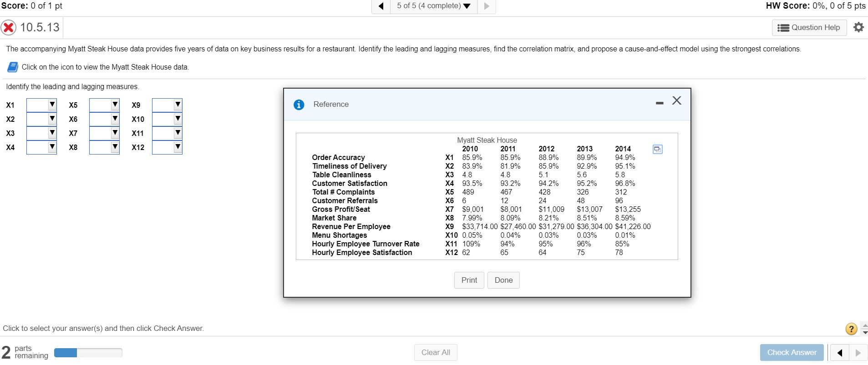Open the X10 measure dropdown
The width and height of the screenshot is (868, 365).
coord(167,119)
